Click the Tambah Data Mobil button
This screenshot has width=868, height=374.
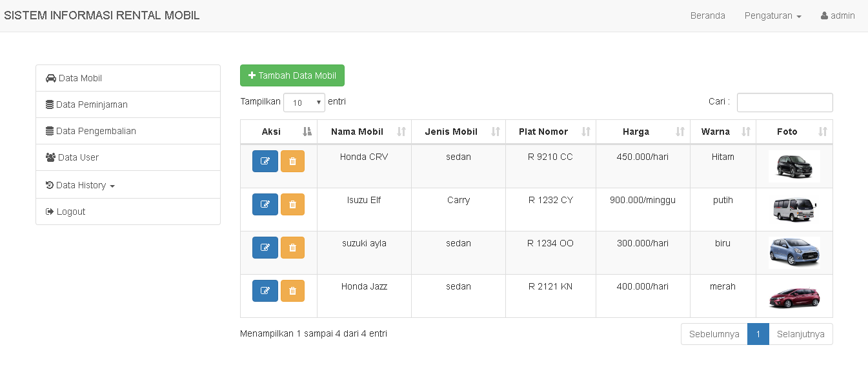(292, 75)
